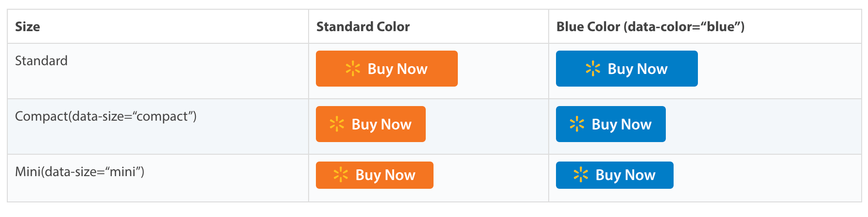
Task: Click the (data-size="compact") text in row label
Action: (x=133, y=116)
